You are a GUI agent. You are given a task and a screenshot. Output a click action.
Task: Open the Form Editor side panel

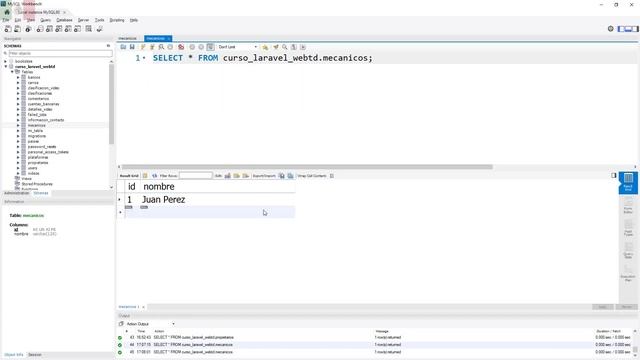628,205
